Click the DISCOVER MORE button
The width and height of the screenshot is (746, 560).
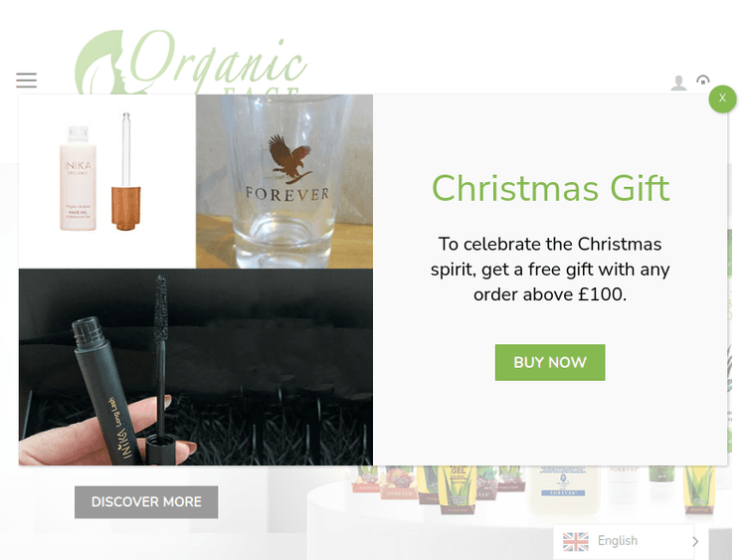click(x=146, y=502)
